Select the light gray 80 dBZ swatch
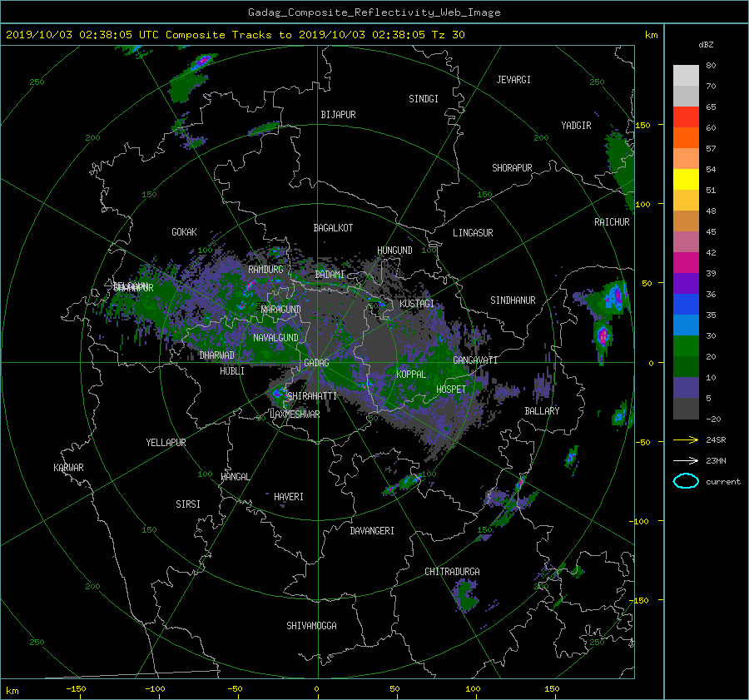The image size is (749, 700). pos(686,76)
